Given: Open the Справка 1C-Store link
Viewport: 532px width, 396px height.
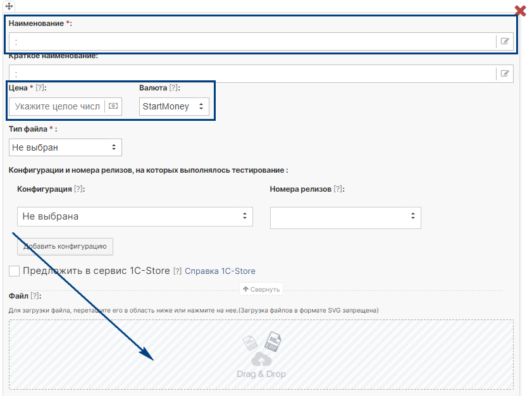Looking at the screenshot, I should click(x=220, y=271).
